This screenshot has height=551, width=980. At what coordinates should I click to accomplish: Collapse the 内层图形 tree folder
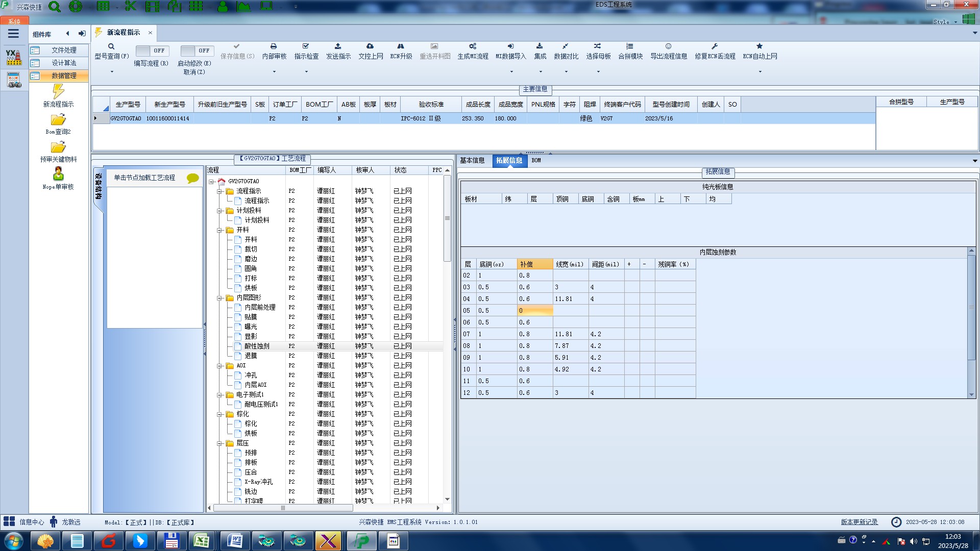coord(219,298)
